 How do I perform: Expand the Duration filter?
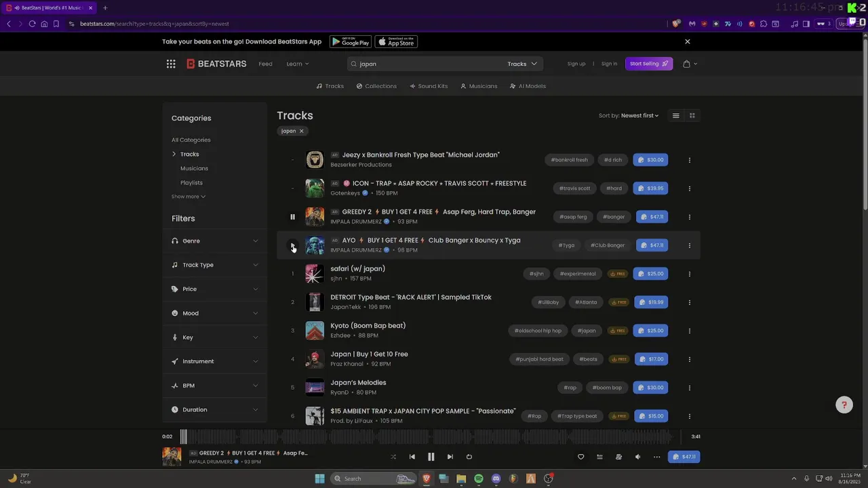tap(214, 409)
